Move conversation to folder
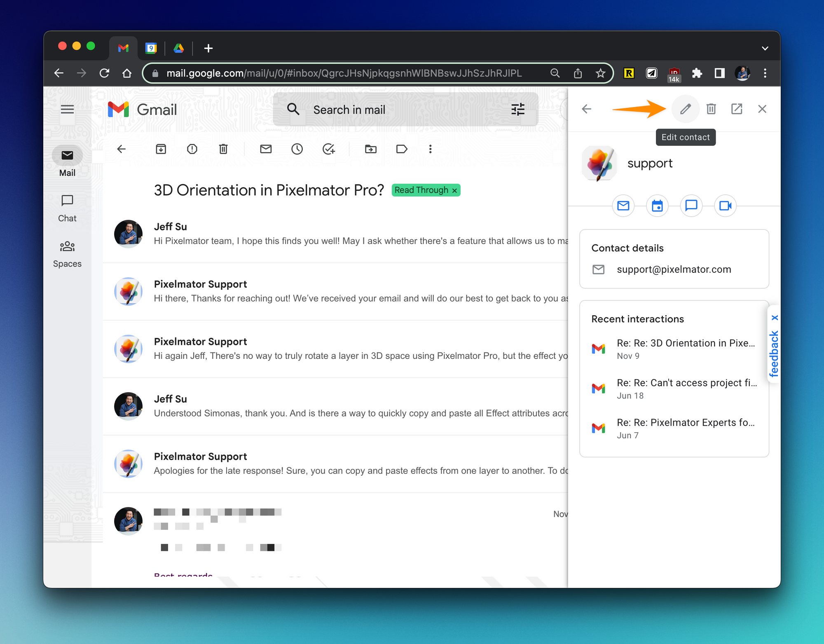 coord(371,149)
